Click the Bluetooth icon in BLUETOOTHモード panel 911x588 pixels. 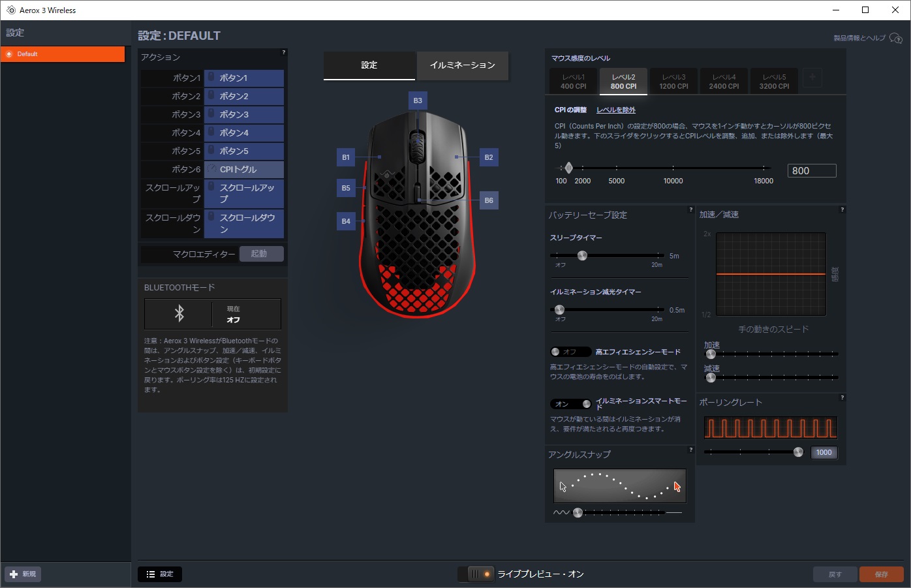coord(179,314)
